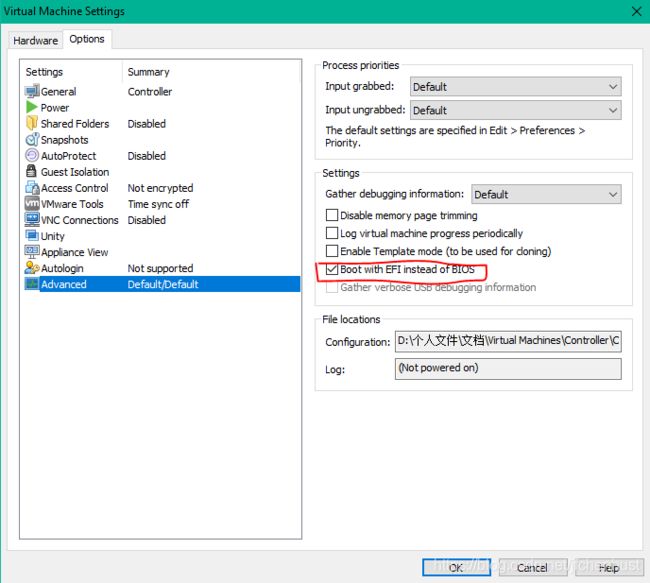Switch to the Hardware tab
Screen dimensions: 650x583
coord(36,41)
